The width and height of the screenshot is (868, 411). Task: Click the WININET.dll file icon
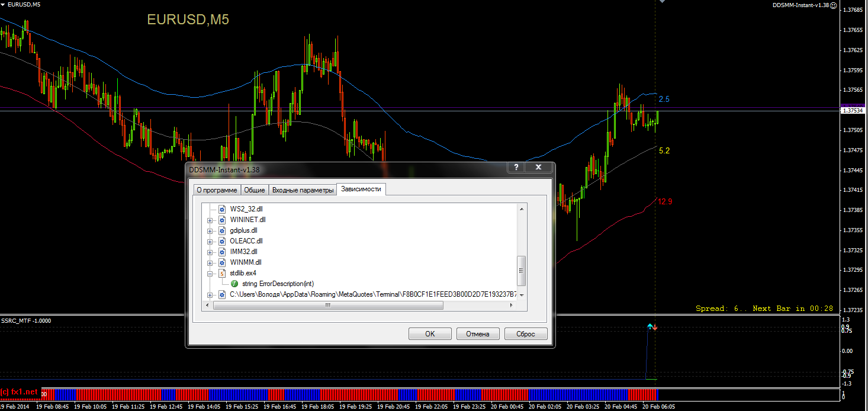[x=222, y=220]
